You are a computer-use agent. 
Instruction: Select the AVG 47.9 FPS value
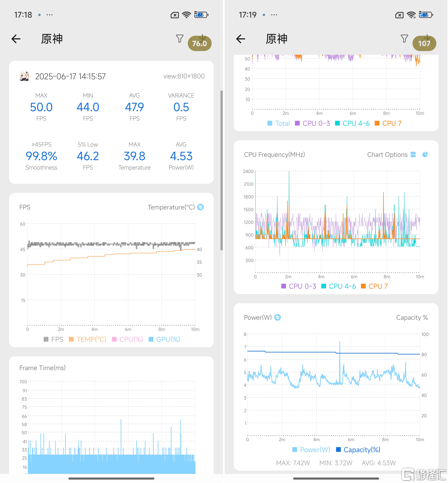tap(135, 107)
